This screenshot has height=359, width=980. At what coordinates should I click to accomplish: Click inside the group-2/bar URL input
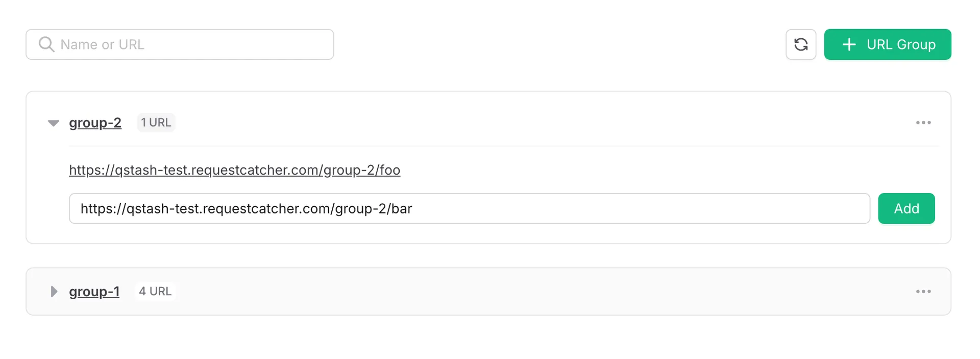[470, 208]
